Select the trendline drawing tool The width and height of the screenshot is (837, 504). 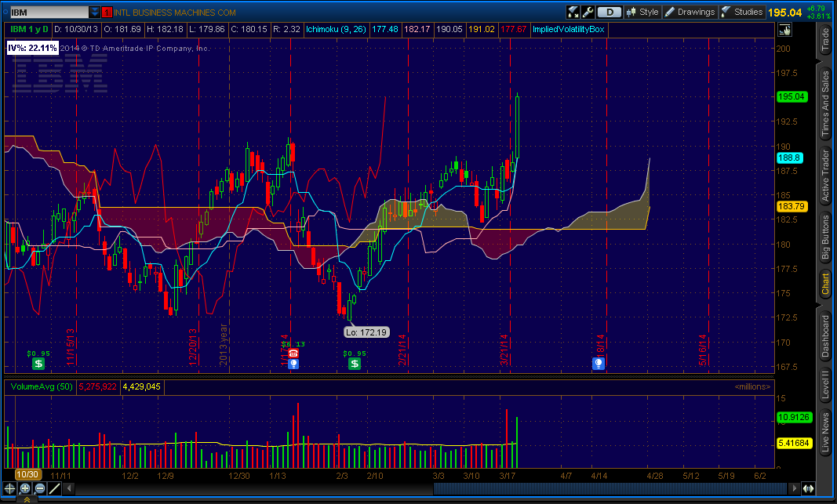(x=54, y=488)
